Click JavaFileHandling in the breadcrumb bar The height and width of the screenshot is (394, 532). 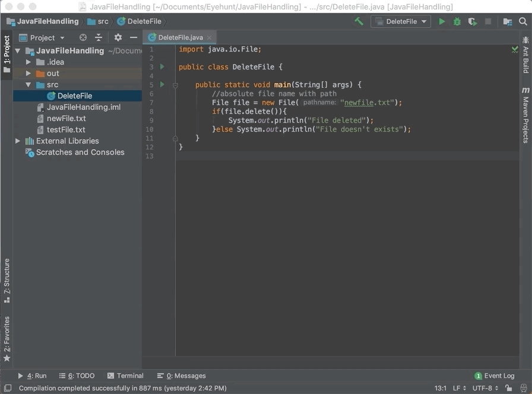click(x=43, y=21)
